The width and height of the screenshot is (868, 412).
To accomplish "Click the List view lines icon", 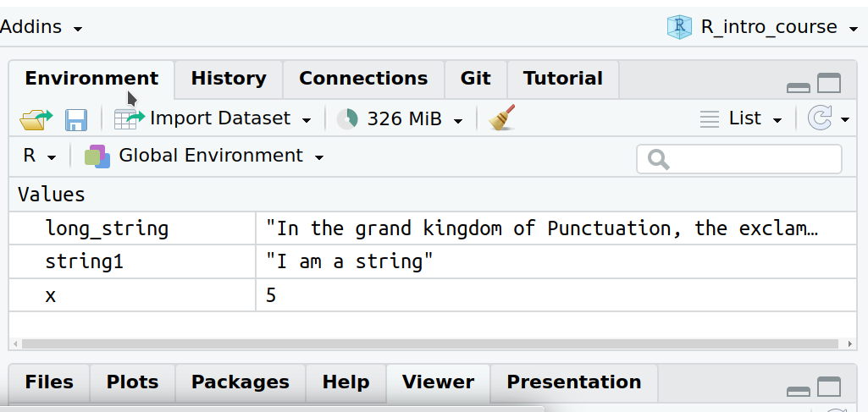I will click(710, 119).
